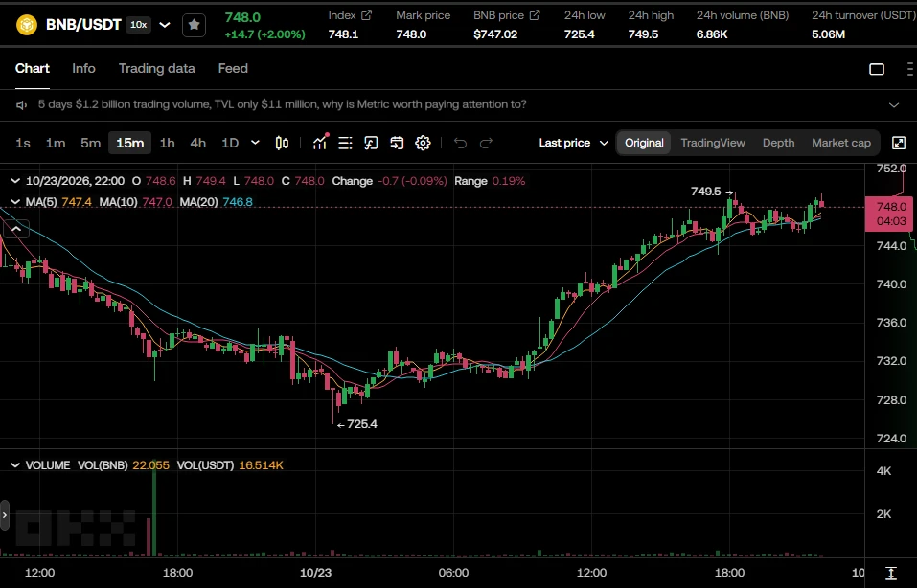Open the Feed tab
This screenshot has width=917, height=588.
click(233, 68)
